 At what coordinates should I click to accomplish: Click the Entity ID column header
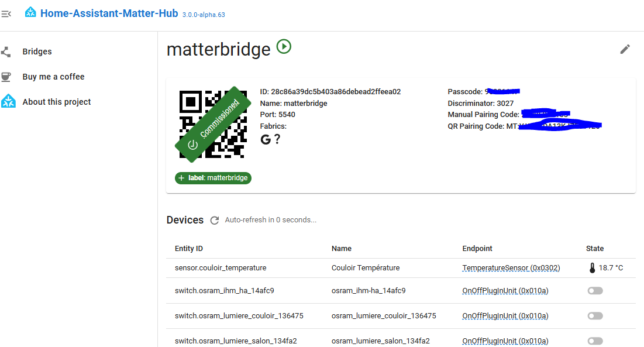[x=189, y=249]
